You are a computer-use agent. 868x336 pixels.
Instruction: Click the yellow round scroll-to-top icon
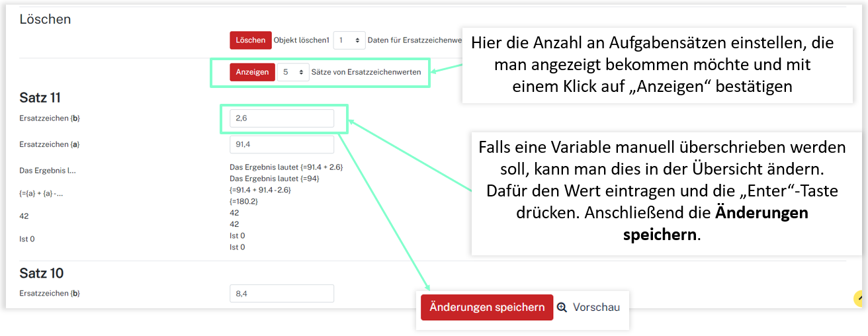tap(859, 299)
